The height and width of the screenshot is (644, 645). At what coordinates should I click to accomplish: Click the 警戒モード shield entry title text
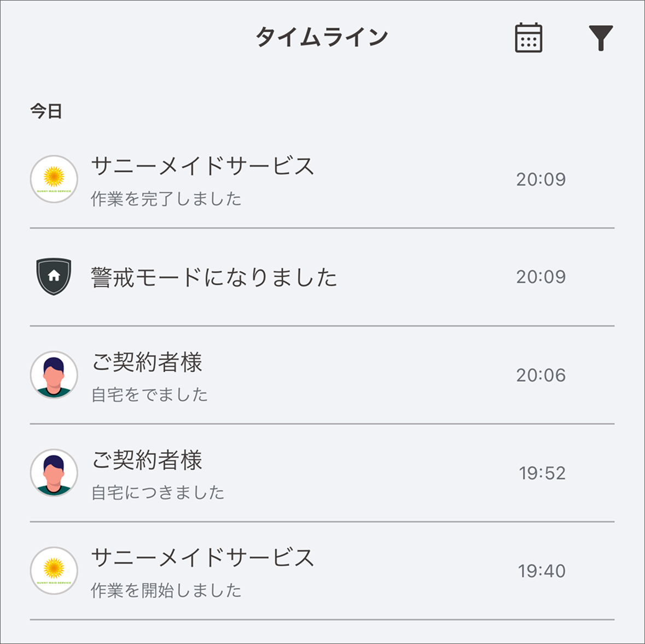(213, 277)
